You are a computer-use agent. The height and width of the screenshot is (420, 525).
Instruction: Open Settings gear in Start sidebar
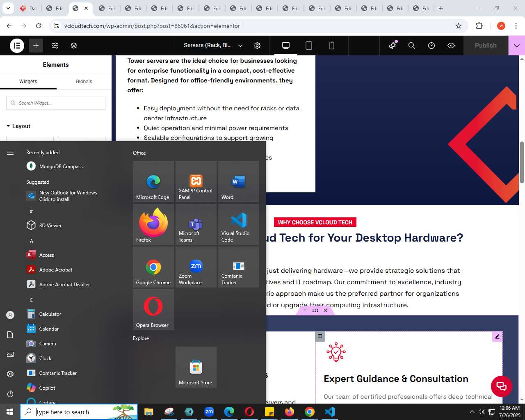pos(10,374)
